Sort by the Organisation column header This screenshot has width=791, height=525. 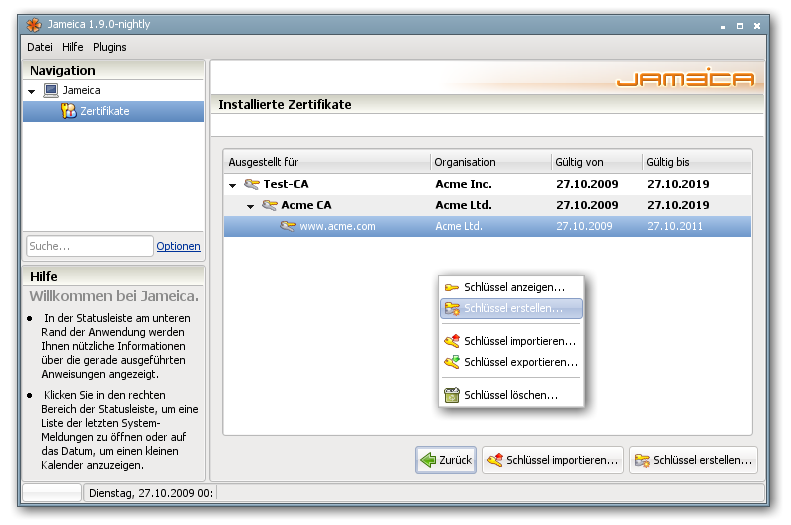tap(491, 162)
